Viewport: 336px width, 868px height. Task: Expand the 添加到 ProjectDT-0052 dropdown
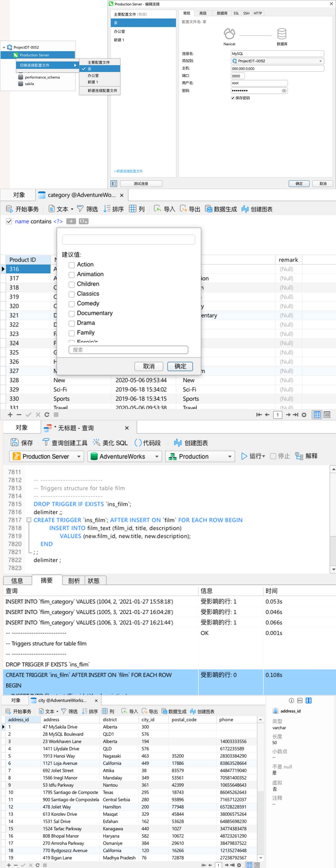tap(320, 61)
